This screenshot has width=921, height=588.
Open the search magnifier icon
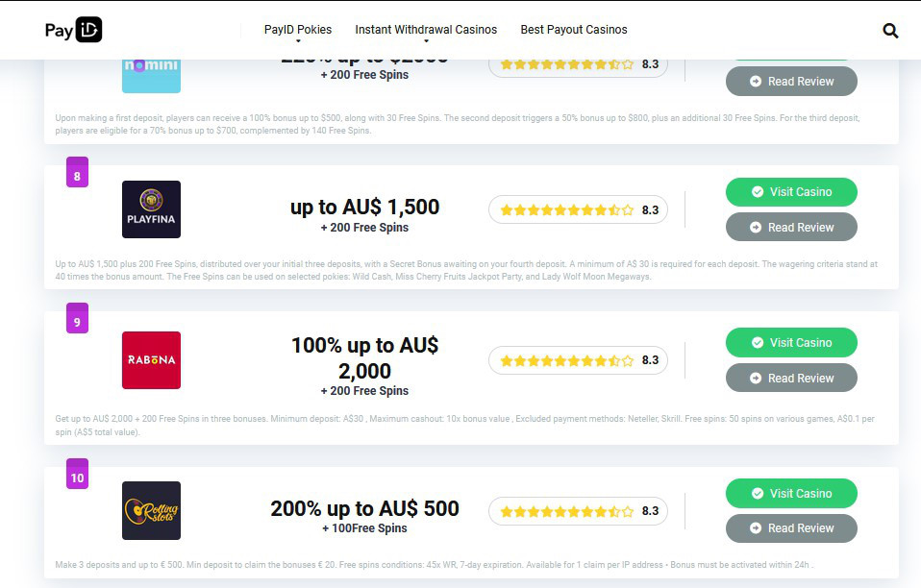click(x=890, y=31)
